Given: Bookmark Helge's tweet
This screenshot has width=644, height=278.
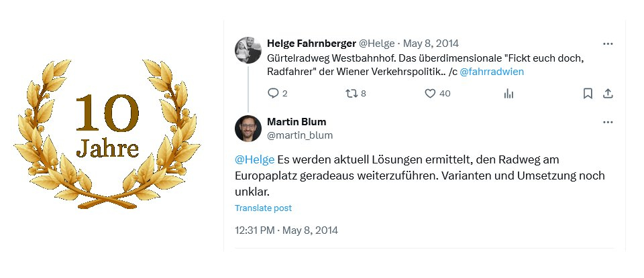Looking at the screenshot, I should pyautogui.click(x=588, y=94).
